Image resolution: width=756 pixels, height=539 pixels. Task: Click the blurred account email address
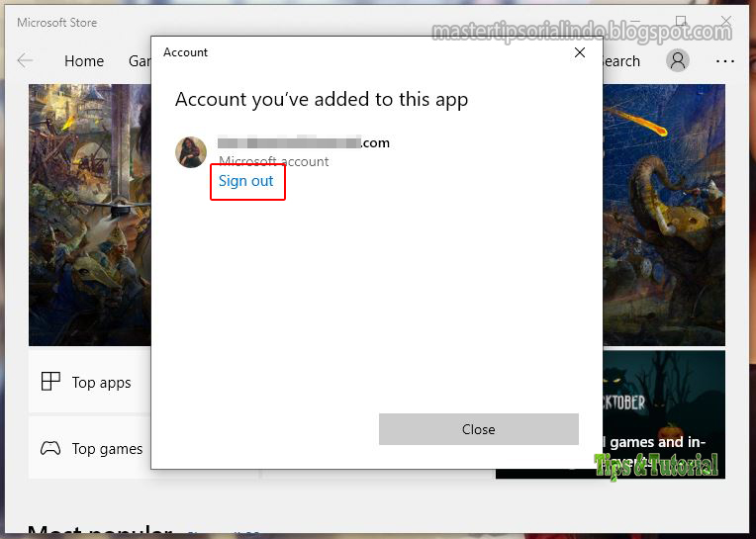(304, 142)
